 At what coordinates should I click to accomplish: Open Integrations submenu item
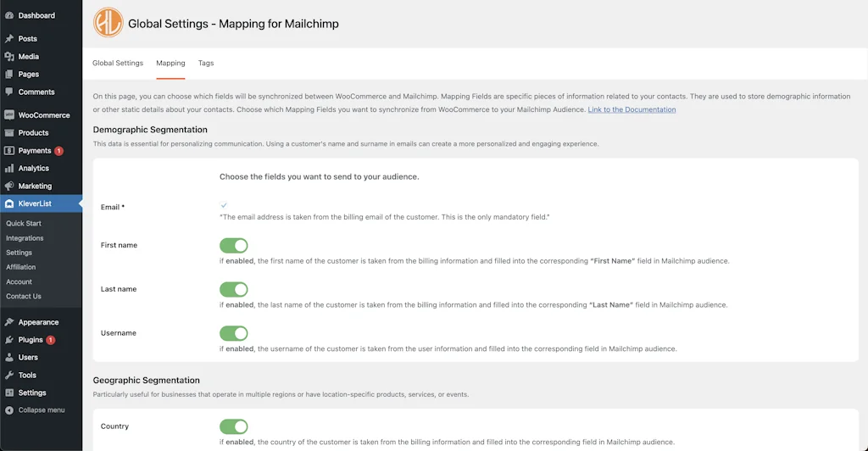[x=25, y=238]
